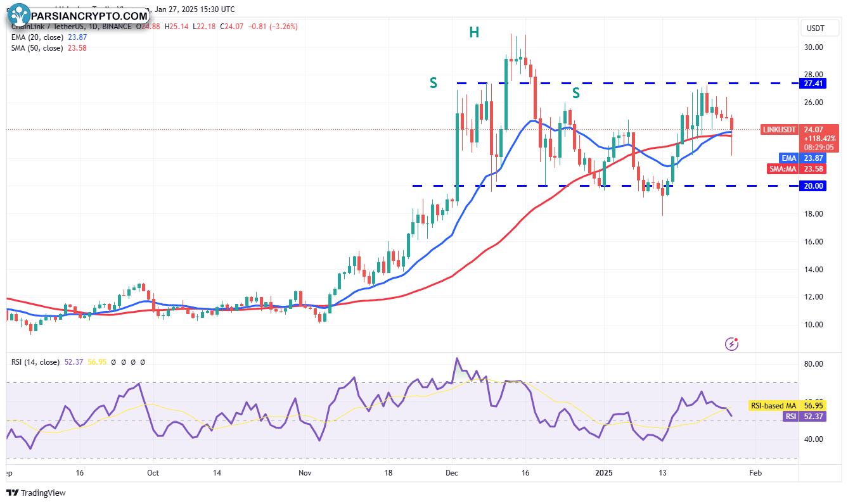
Task: Click the lightning bolt event icon on chart
Action: (732, 344)
